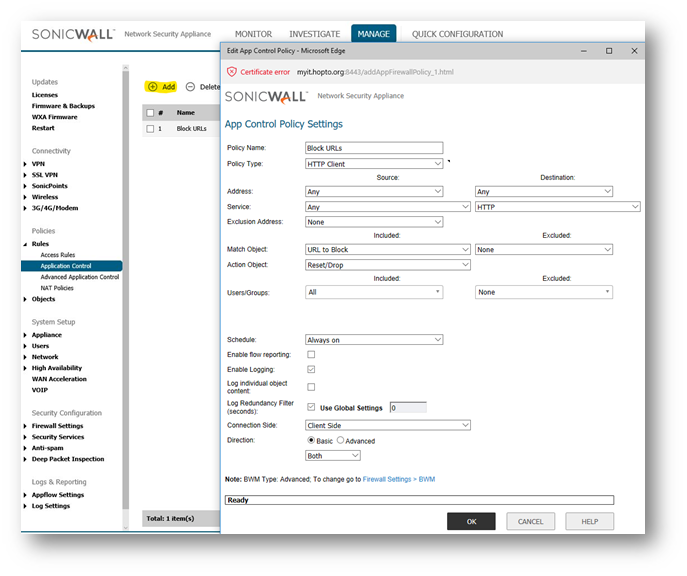Click the HELP button
Screen dimensions: 687x576
coord(589,522)
